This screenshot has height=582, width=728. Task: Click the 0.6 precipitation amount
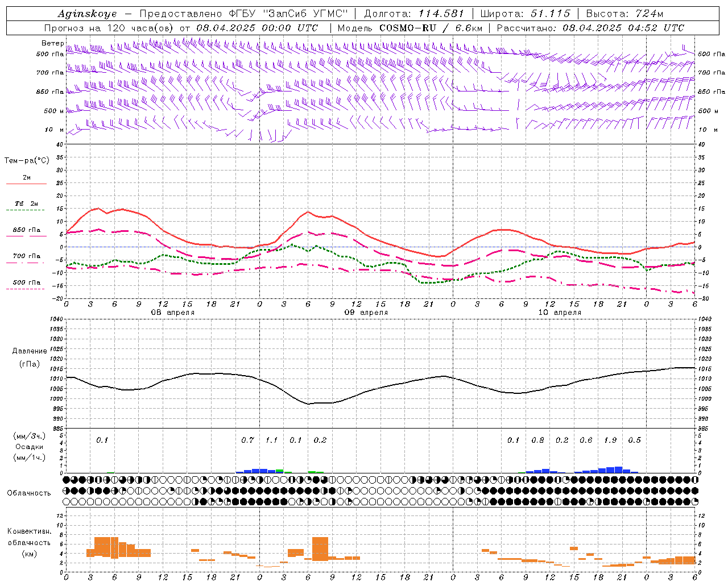[x=586, y=440]
